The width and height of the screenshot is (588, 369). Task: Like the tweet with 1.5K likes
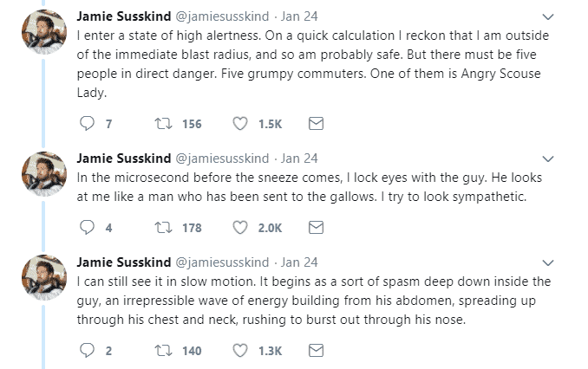click(241, 124)
